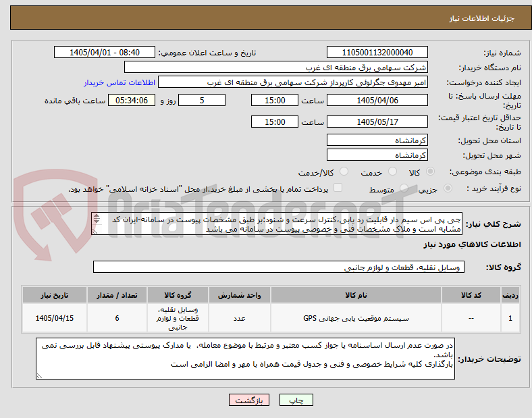Select the کالا/خدمت radio button
The width and height of the screenshot is (532, 418).
pos(344,172)
